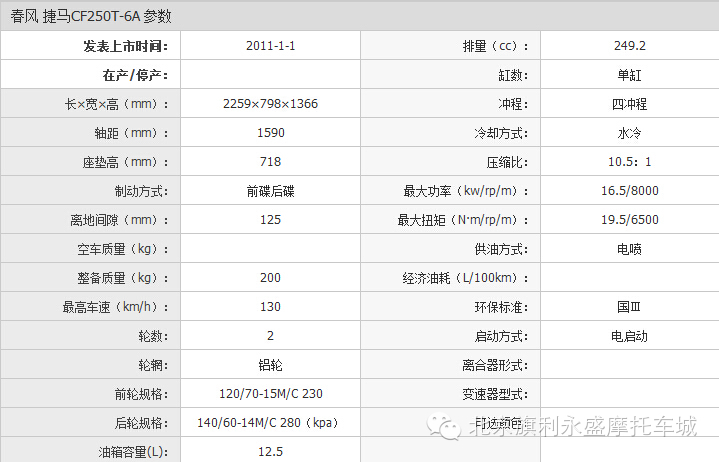Select the value 电启动

630,336
